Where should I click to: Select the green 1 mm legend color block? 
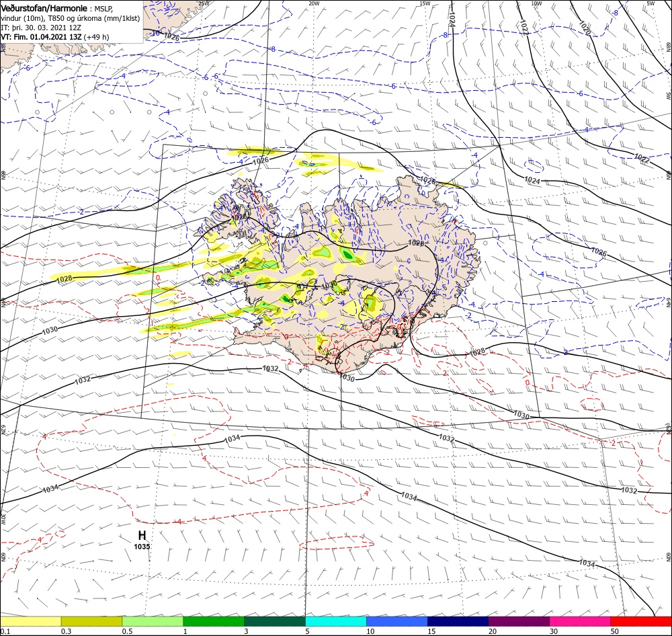[214, 621]
